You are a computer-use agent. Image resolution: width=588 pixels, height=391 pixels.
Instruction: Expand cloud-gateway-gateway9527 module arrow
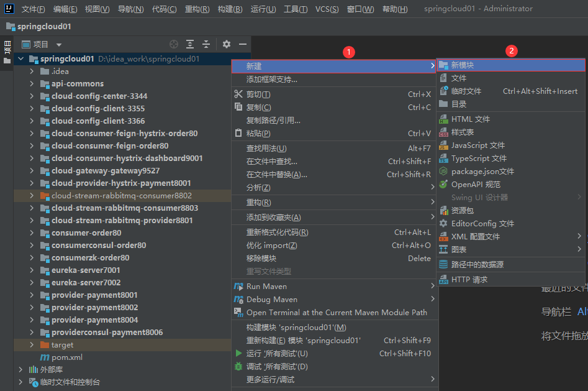pyautogui.click(x=32, y=171)
